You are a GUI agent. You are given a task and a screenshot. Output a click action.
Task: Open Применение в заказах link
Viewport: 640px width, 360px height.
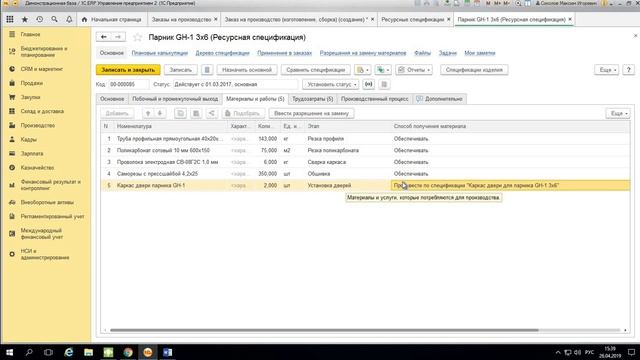tap(284, 53)
